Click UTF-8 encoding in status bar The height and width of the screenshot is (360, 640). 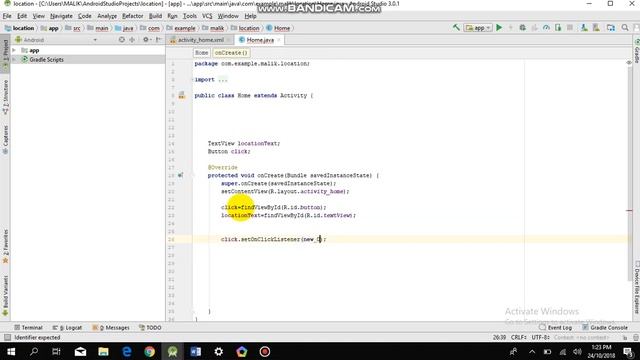540,338
